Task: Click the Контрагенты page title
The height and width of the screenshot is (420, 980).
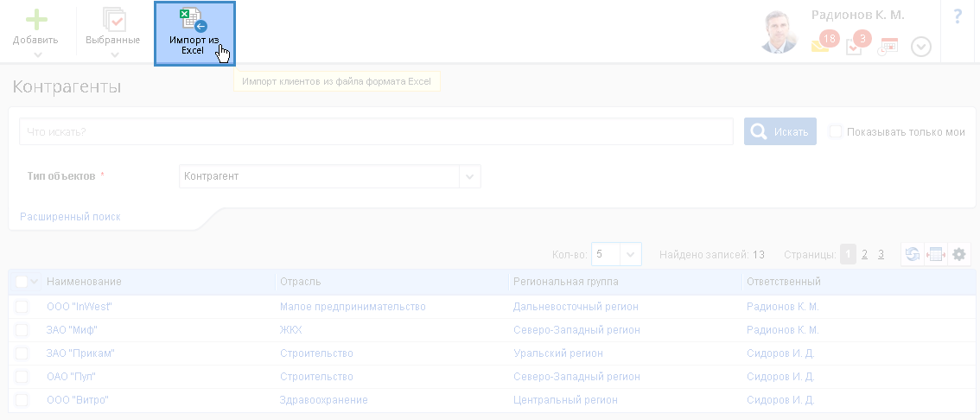Action: coord(67,87)
